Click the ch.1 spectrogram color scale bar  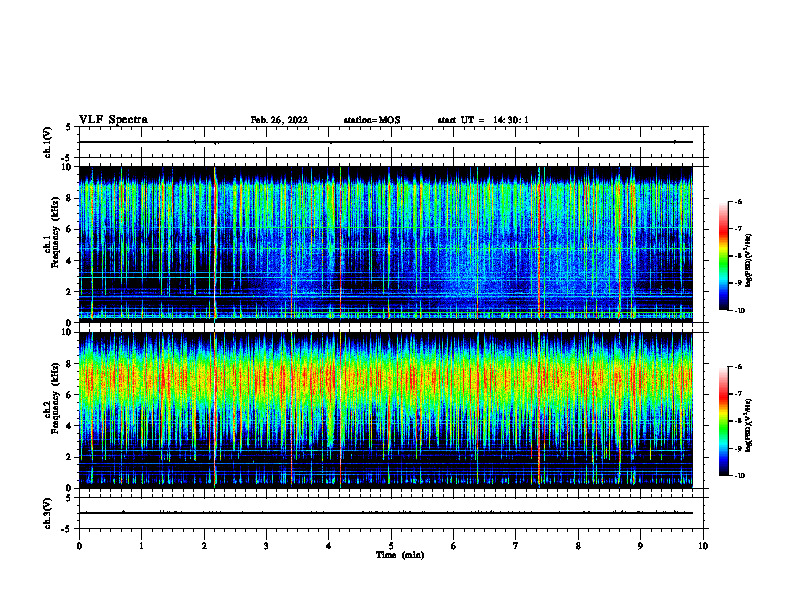[723, 256]
